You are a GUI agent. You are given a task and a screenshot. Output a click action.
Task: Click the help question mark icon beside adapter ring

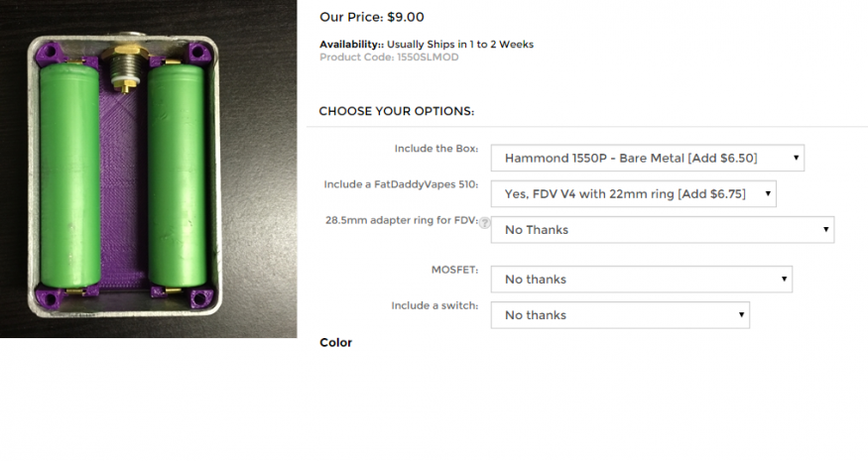tap(485, 223)
